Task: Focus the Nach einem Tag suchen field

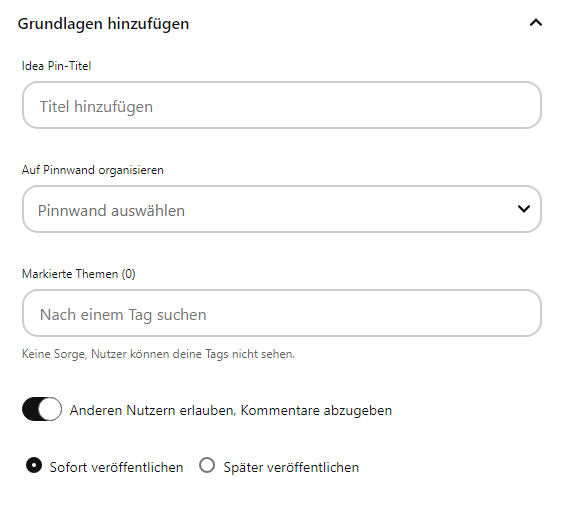Action: point(282,313)
